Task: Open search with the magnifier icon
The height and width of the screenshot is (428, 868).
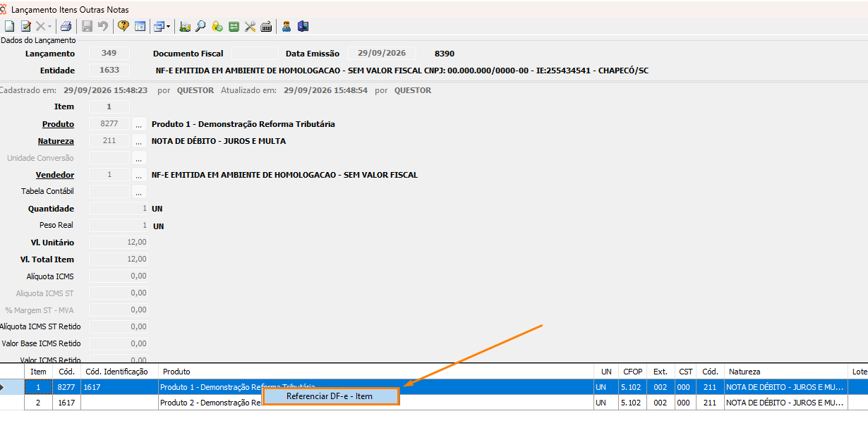Action: coord(200,26)
